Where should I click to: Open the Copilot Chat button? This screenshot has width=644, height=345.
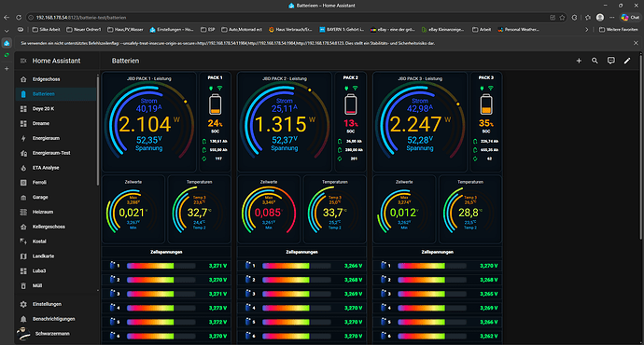click(x=630, y=17)
